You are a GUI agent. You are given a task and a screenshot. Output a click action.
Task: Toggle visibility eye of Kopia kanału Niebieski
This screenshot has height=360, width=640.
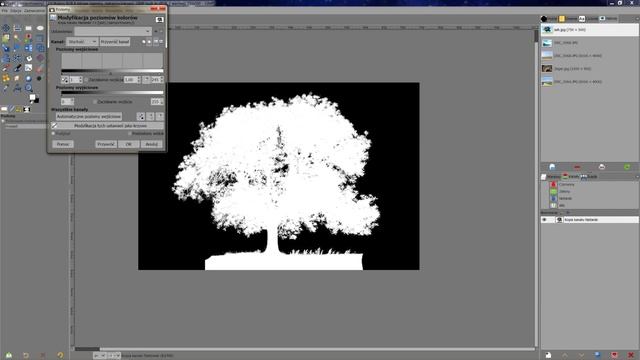[544, 220]
